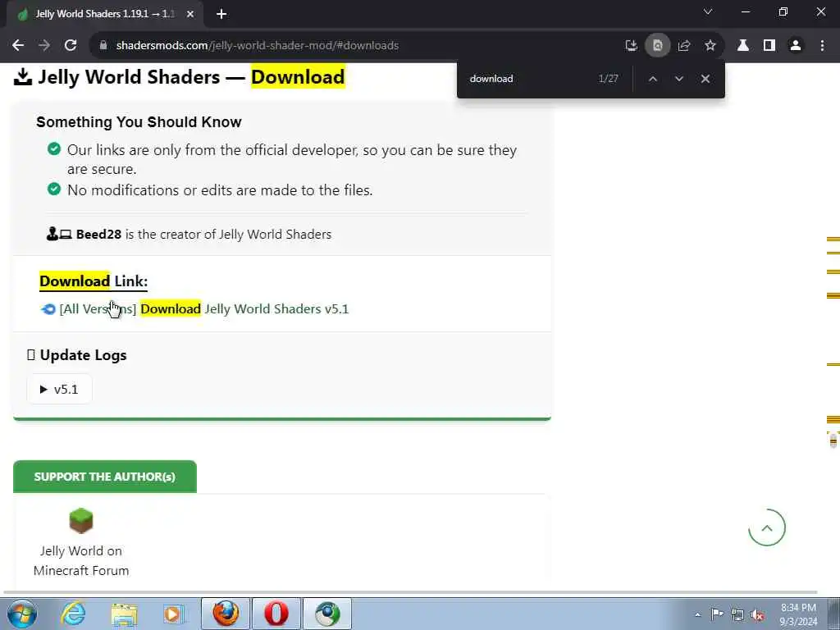This screenshot has width=840, height=630.
Task: Launch Internet Explorer from taskbar
Action: 73,614
